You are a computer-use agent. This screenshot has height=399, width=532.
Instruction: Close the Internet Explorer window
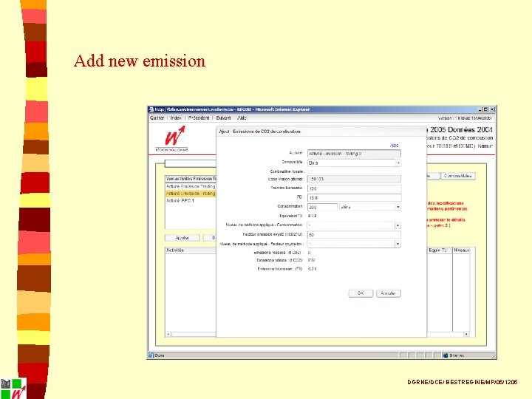(x=492, y=109)
